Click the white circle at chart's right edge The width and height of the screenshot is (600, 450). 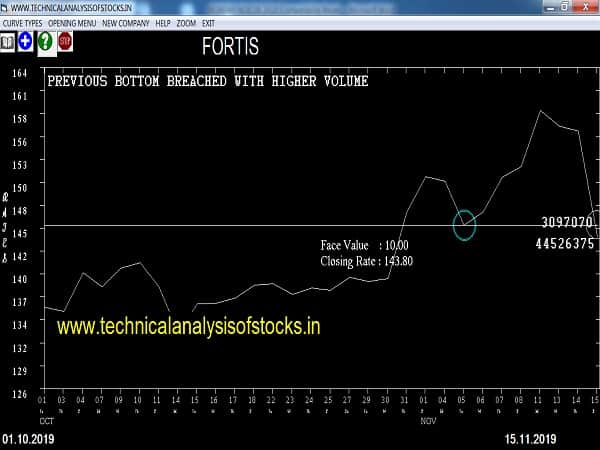595,223
